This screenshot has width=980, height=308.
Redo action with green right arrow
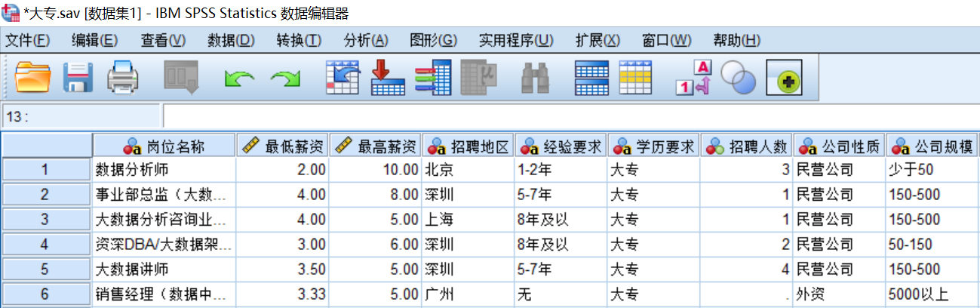click(x=287, y=79)
